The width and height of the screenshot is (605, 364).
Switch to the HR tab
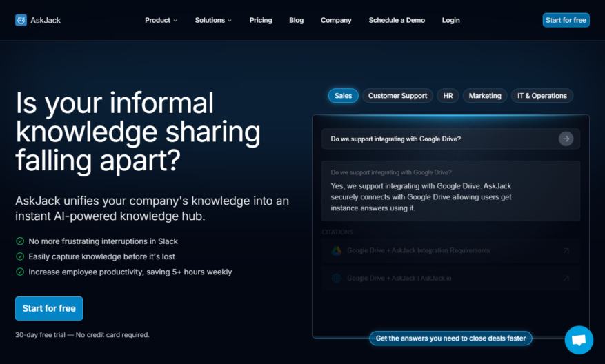448,96
